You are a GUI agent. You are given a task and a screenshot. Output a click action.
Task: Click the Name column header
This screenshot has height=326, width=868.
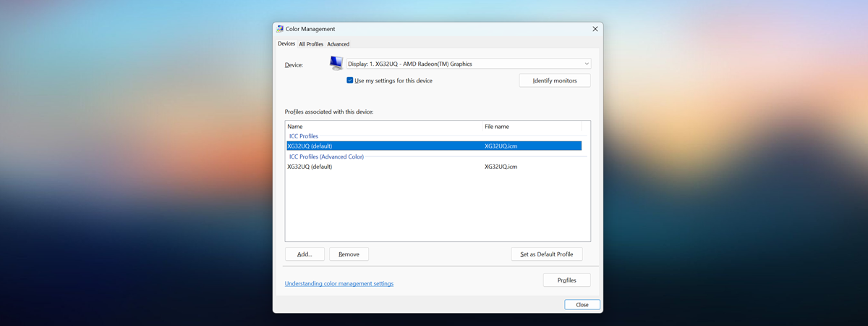pos(384,126)
